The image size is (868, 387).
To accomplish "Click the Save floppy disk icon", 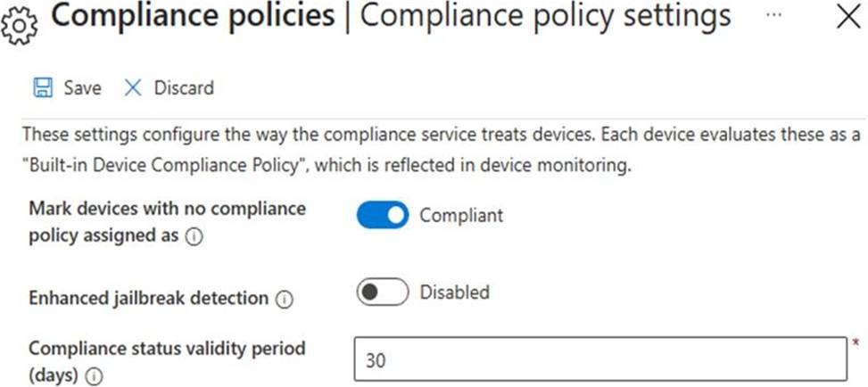I will (42, 87).
